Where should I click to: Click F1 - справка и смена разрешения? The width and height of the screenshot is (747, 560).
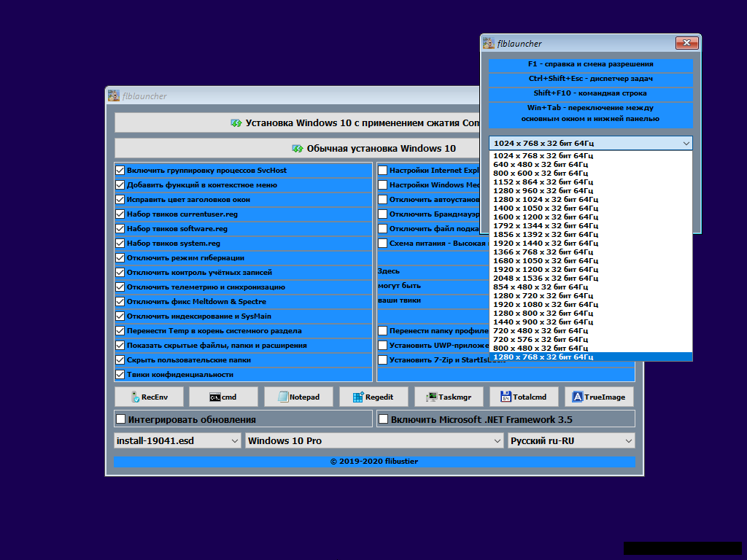coord(591,64)
